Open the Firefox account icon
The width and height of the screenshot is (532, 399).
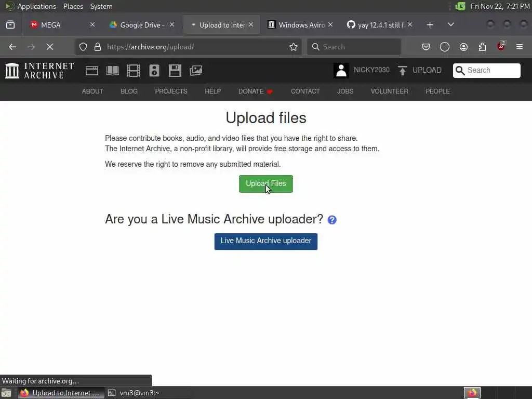pos(463,47)
